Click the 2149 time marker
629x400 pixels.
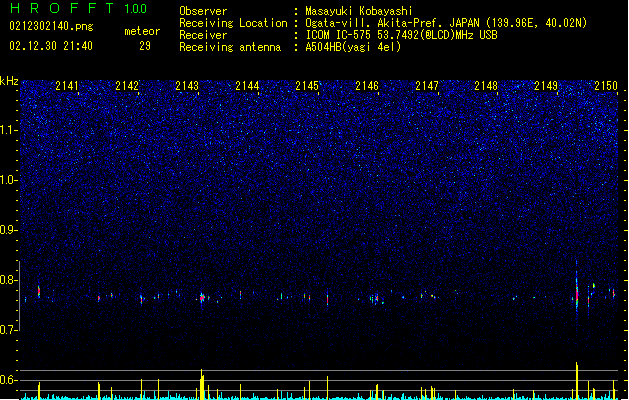(x=546, y=86)
